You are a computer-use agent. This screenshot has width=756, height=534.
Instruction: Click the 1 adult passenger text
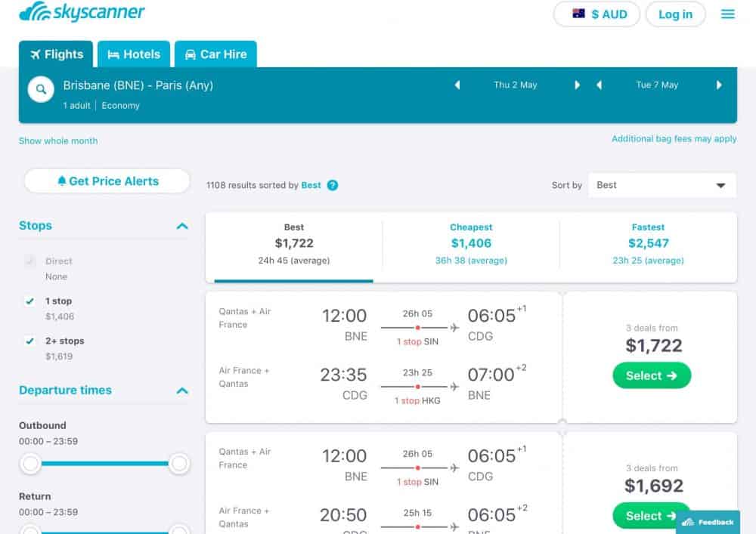76,106
